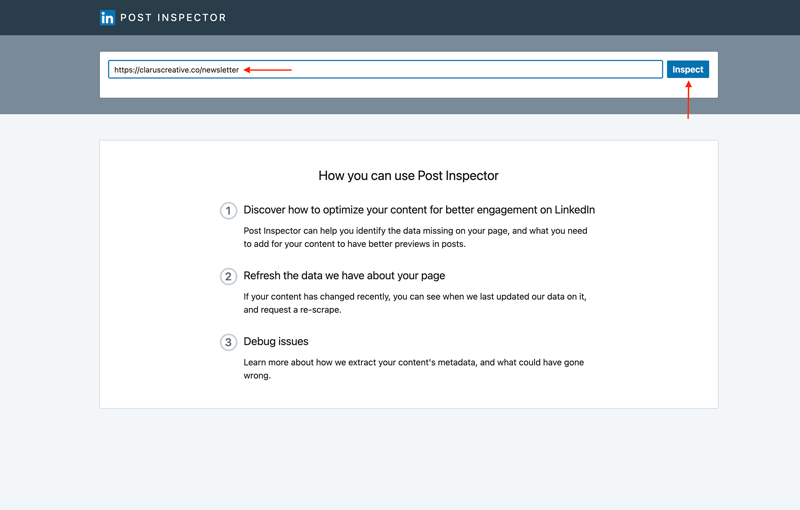Click 'Refresh the data we have about your page'
Screen dimensions: 800x510
click(x=344, y=275)
